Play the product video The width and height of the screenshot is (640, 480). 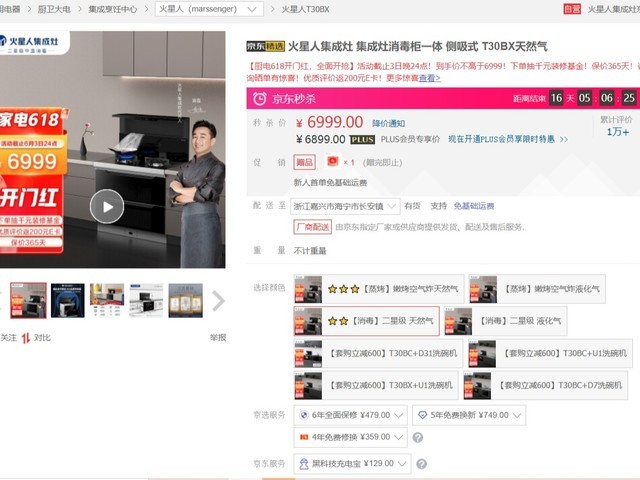tap(107, 207)
